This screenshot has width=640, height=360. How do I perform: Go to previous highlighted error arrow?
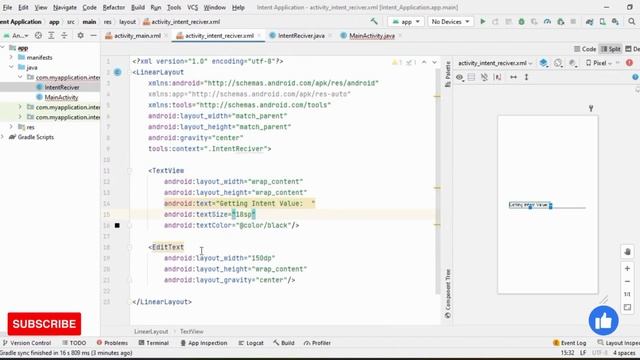point(424,62)
